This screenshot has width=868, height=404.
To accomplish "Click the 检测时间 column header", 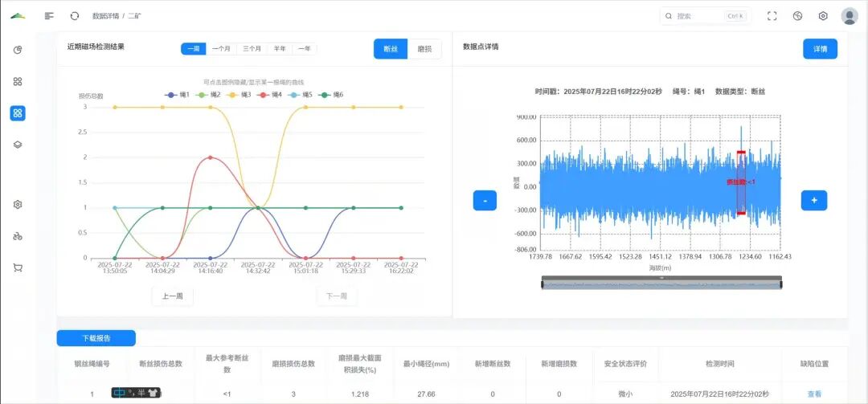I will pos(719,364).
